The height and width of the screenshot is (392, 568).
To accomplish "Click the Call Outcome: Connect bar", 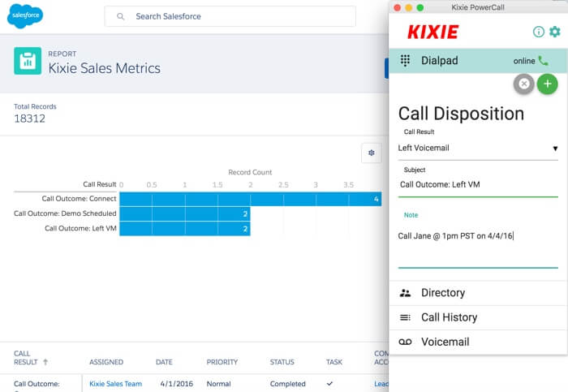I will [x=250, y=199].
